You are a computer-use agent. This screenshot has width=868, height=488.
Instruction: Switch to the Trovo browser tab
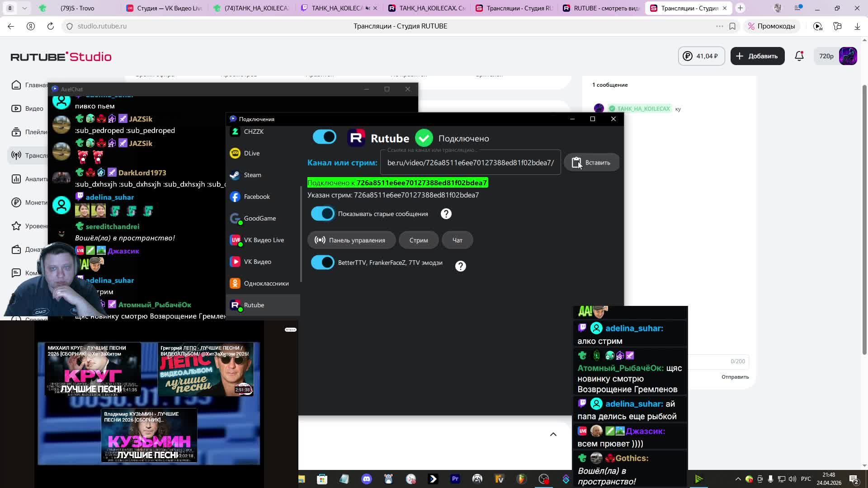click(x=77, y=8)
